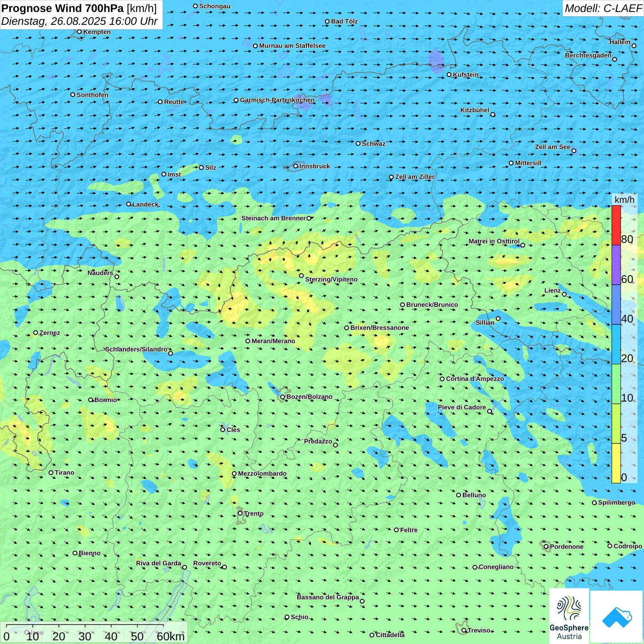Click the Bienno city marker

pyautogui.click(x=75, y=553)
